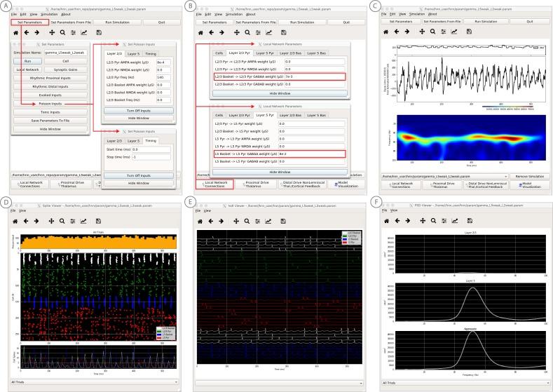Switch to Layer 5 tab beside the active Layer 2/3 tab

click(x=133, y=53)
